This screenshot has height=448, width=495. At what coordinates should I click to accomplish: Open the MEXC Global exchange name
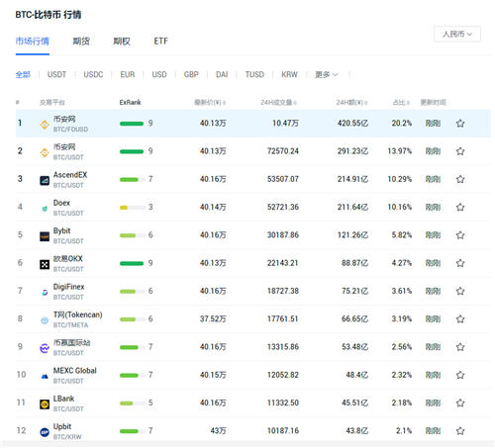75,371
